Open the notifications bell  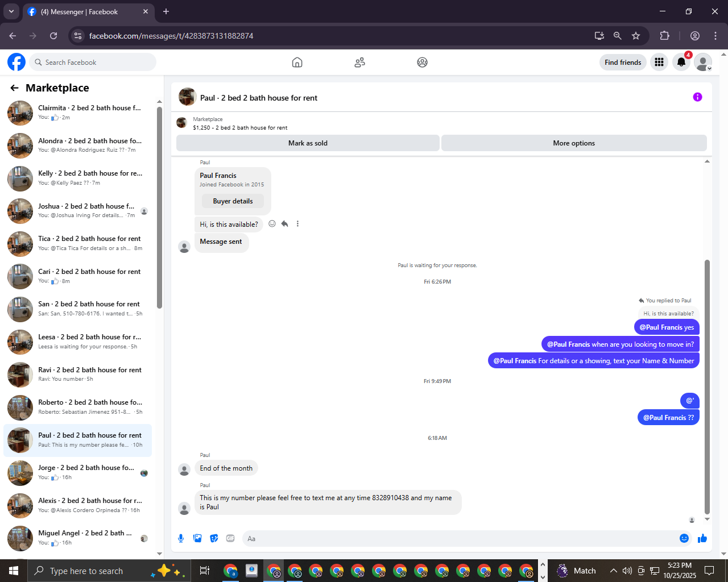click(x=681, y=63)
